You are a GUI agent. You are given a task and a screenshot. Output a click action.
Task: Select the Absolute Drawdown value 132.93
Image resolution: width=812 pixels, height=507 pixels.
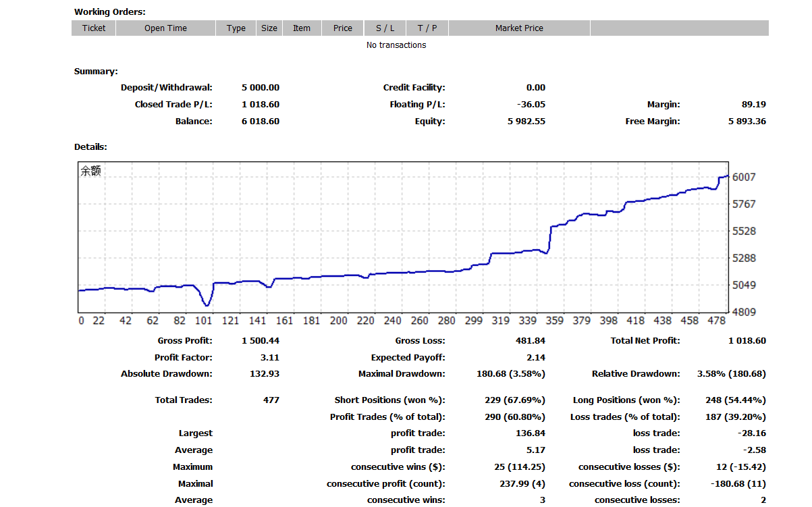pyautogui.click(x=265, y=373)
